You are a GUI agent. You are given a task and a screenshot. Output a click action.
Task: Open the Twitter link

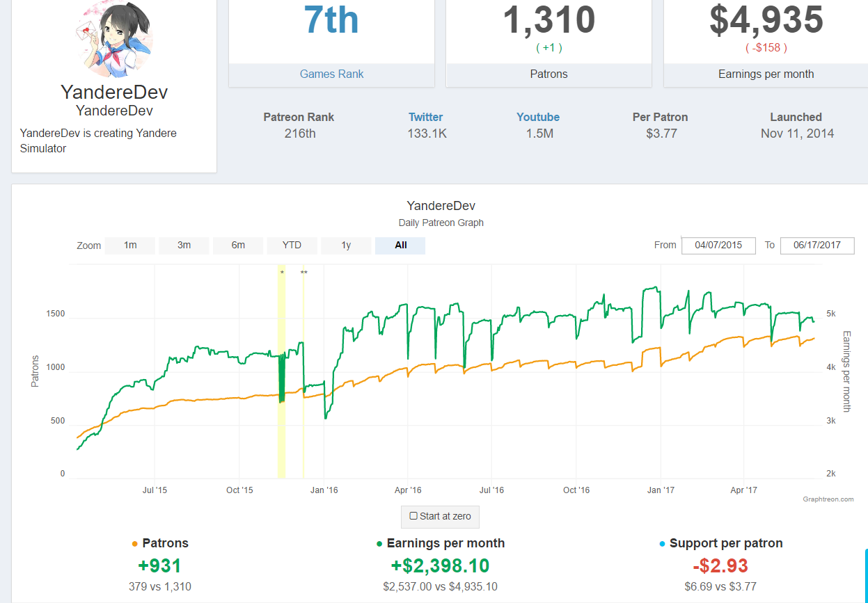click(426, 118)
